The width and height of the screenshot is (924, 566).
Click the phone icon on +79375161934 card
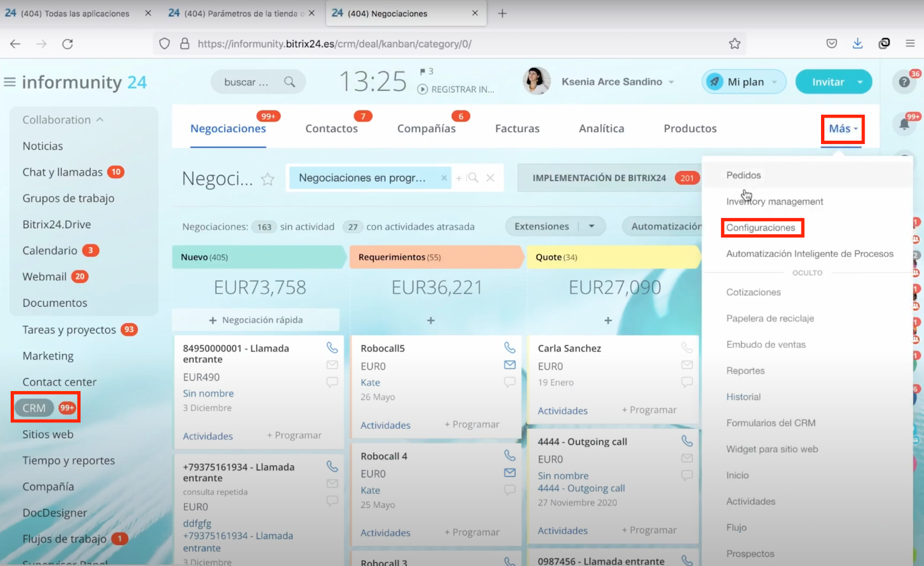click(332, 466)
